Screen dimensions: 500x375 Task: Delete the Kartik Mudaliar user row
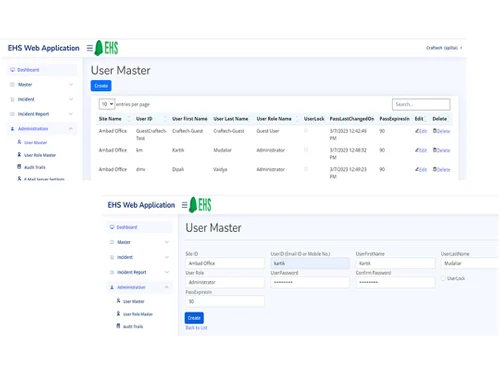click(x=441, y=150)
